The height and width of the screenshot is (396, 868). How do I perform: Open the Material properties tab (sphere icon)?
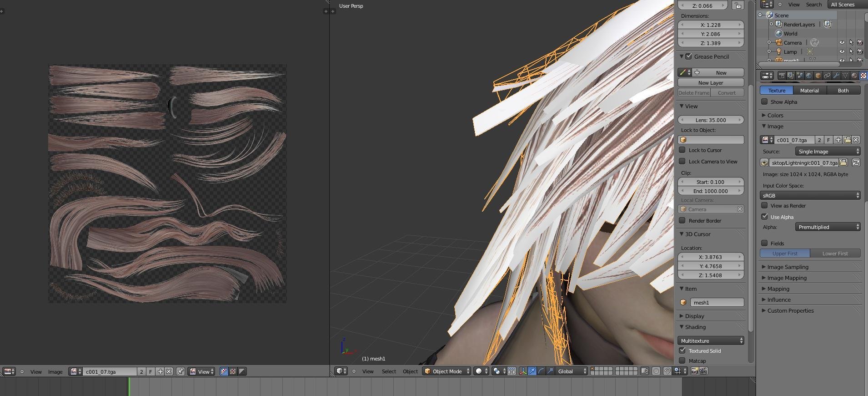(x=854, y=76)
